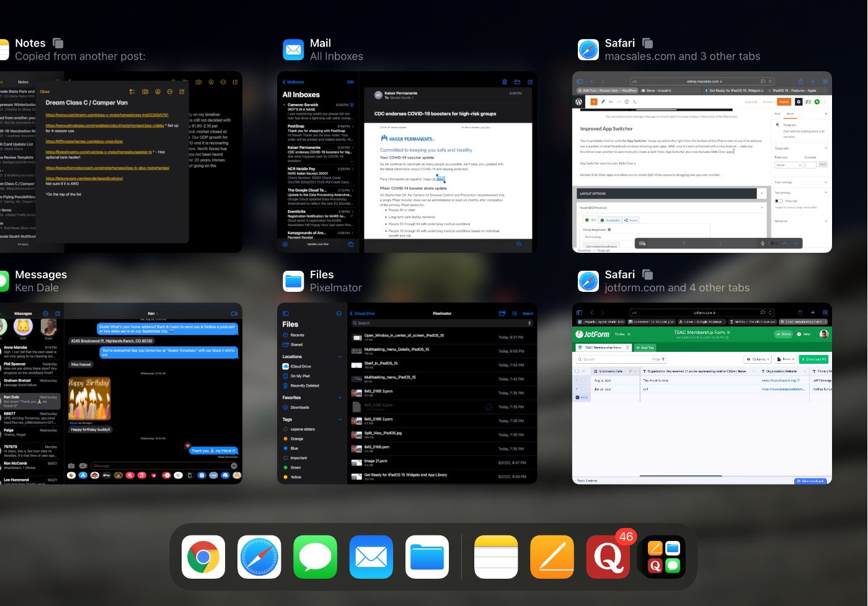The width and height of the screenshot is (868, 606).
Task: Tap the Select button in Files window
Action: coord(528,314)
